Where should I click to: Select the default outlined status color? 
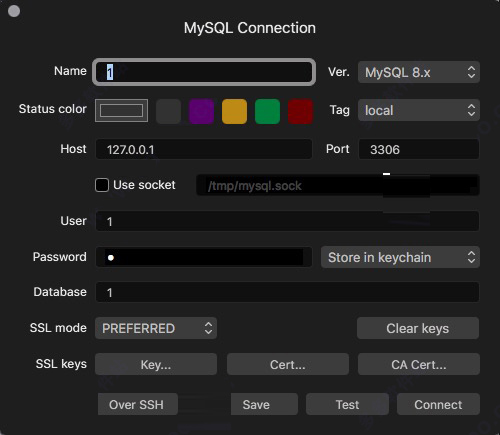pos(121,110)
